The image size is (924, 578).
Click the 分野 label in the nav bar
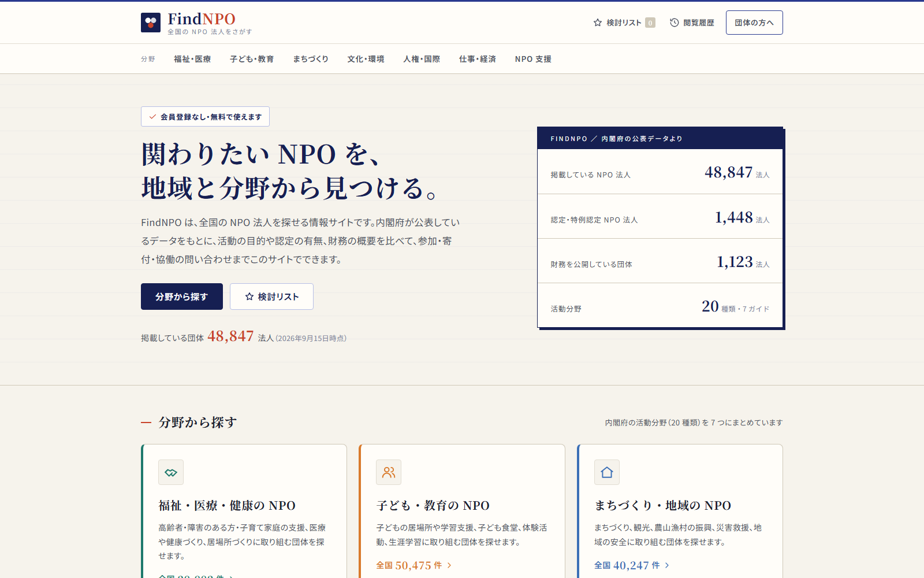(x=148, y=59)
